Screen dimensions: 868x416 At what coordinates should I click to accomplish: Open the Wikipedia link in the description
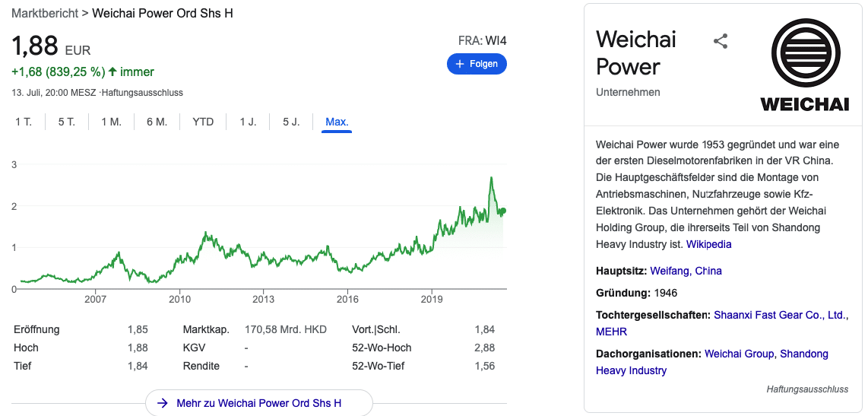point(708,244)
